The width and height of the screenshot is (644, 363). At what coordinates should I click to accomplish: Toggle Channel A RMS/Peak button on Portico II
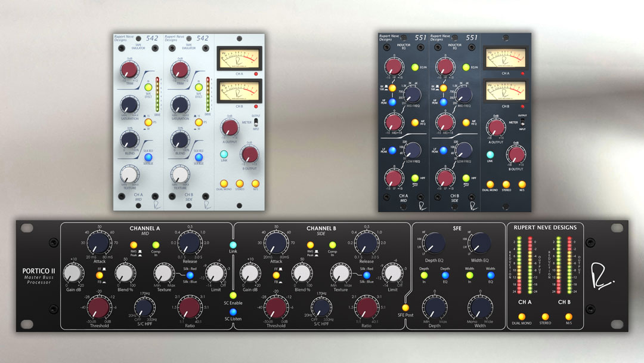tap(134, 245)
